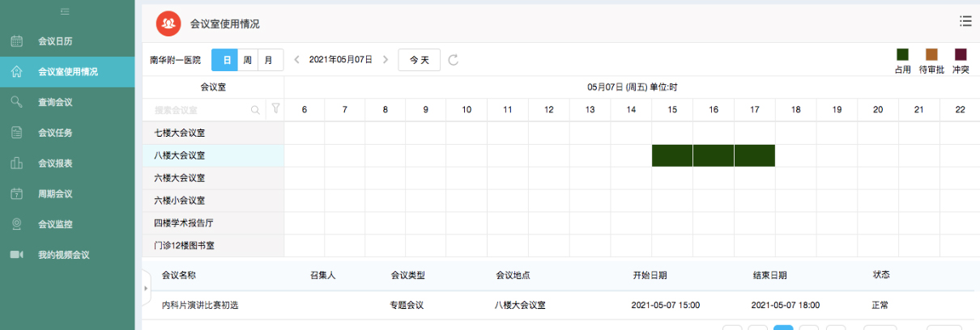Click the home icon beside 会议室使用情况

pyautogui.click(x=16, y=72)
